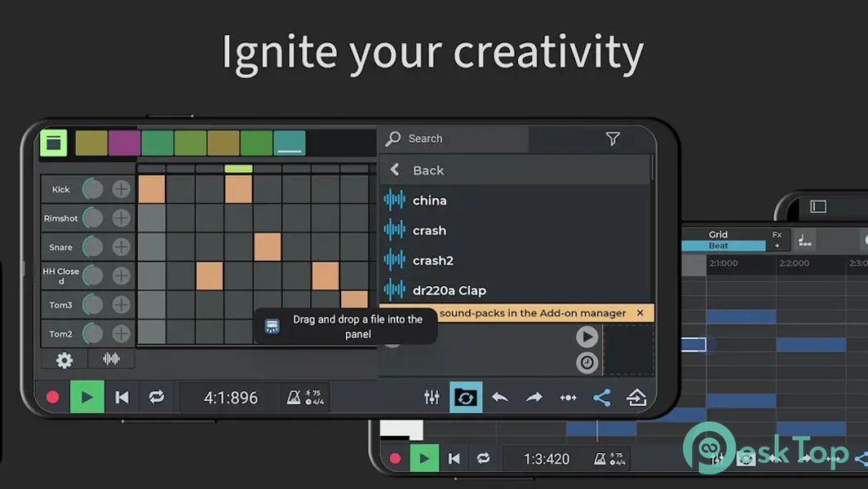Screen dimensions: 868x489
Task: Select the Kick drum label
Action: [x=61, y=189]
